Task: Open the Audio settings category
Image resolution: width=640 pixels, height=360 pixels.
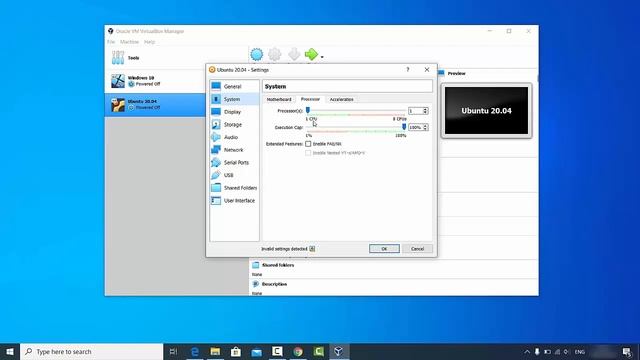Action: pos(234,137)
